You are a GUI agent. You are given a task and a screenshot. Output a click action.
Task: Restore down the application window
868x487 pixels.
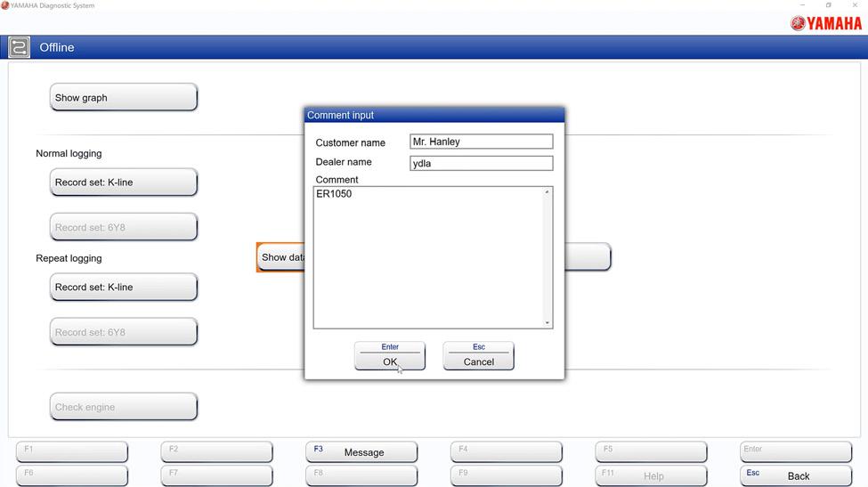tap(828, 5)
